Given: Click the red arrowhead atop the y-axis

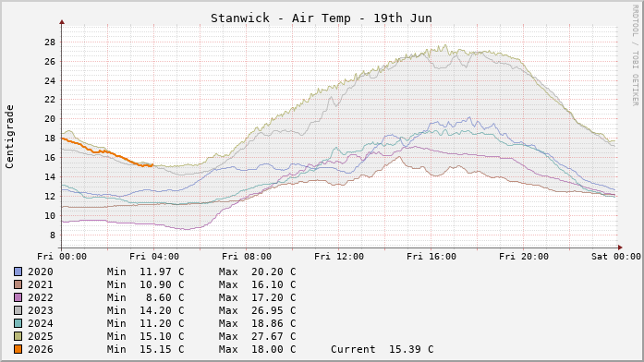Looking at the screenshot, I should tap(62, 22).
